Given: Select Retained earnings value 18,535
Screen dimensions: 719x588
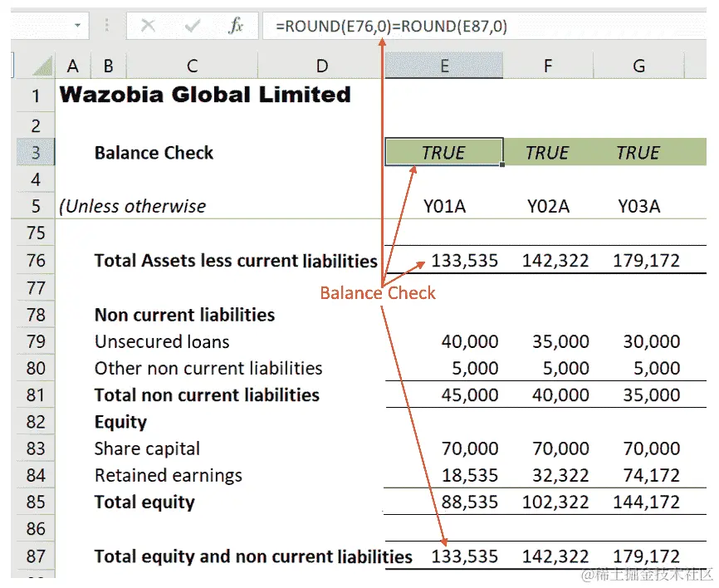Looking at the screenshot, I should click(x=470, y=476).
